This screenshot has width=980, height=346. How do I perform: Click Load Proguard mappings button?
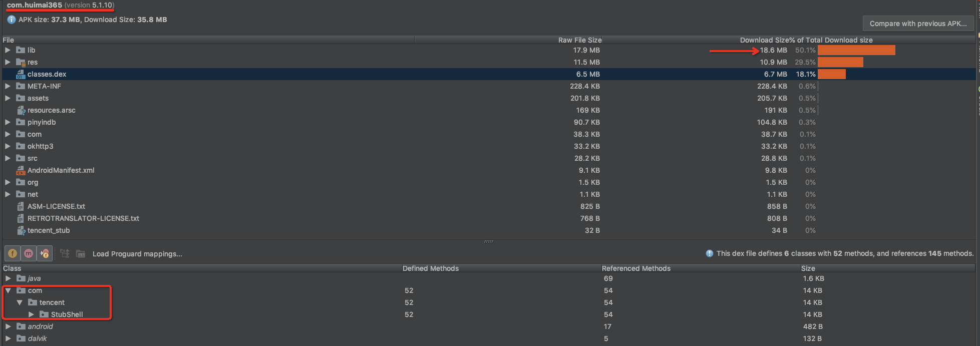point(137,254)
